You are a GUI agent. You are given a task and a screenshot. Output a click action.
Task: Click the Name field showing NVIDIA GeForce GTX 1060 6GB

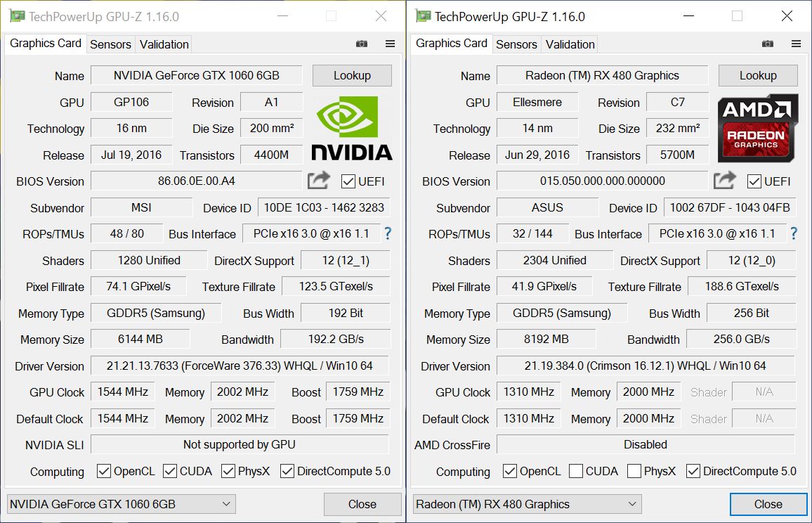(x=196, y=76)
